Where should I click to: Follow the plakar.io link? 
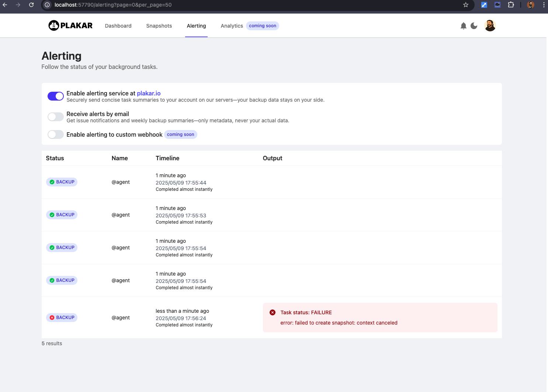[149, 93]
